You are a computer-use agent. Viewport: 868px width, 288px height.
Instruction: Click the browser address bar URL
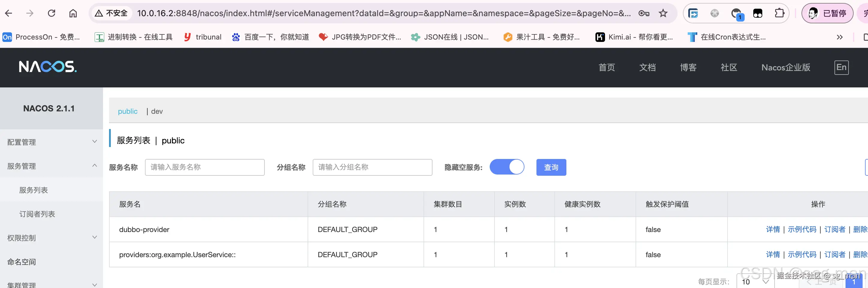384,13
